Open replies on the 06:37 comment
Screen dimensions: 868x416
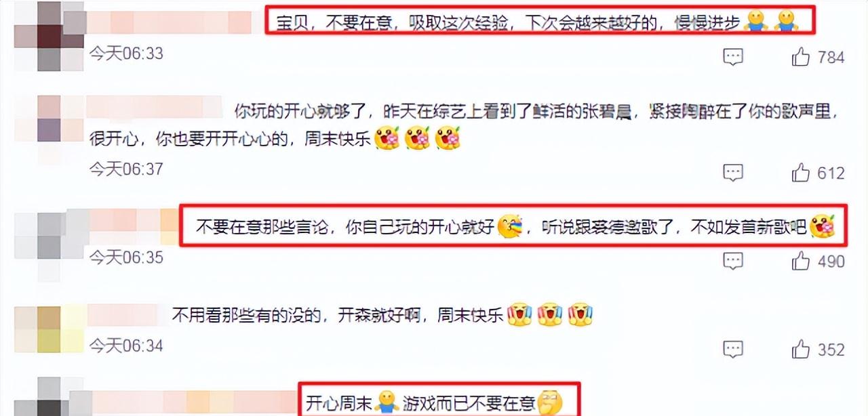[733, 173]
